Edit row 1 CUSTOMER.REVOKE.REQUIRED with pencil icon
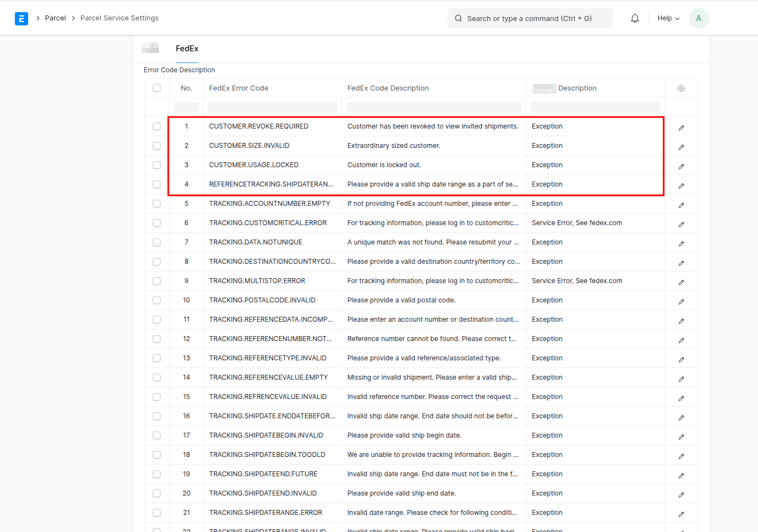Image resolution: width=758 pixels, height=532 pixels. click(681, 127)
